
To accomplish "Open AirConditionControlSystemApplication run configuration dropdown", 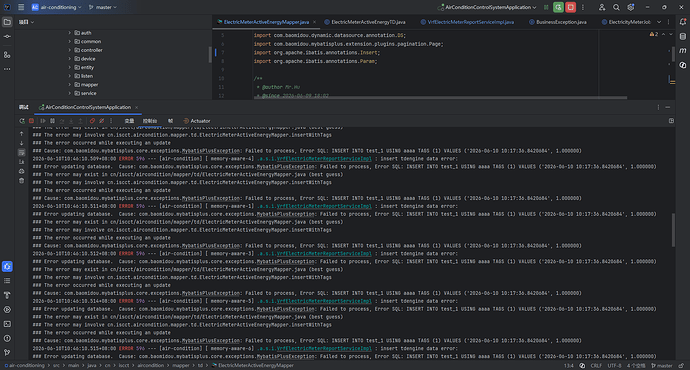I will click(x=487, y=7).
